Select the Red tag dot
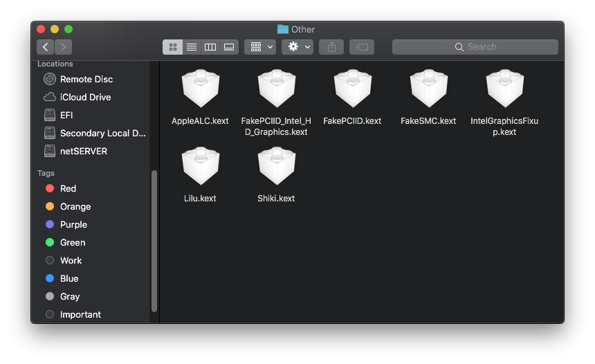This screenshot has width=595, height=364. click(50, 188)
